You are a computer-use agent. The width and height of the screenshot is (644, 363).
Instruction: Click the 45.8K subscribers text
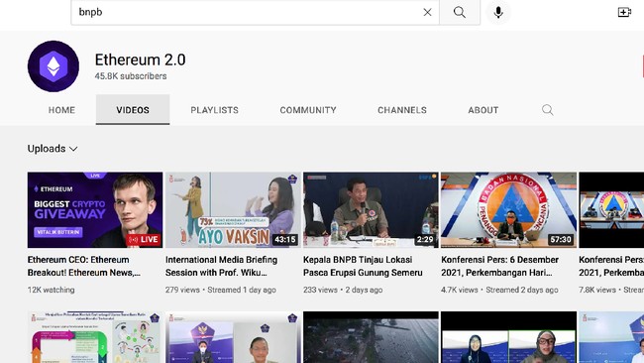(131, 76)
